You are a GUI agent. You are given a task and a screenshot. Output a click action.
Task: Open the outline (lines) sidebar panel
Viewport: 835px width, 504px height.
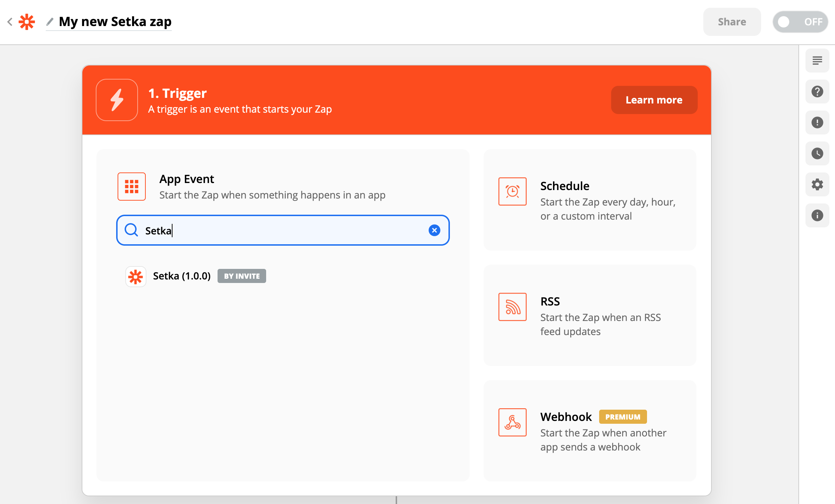pyautogui.click(x=817, y=61)
